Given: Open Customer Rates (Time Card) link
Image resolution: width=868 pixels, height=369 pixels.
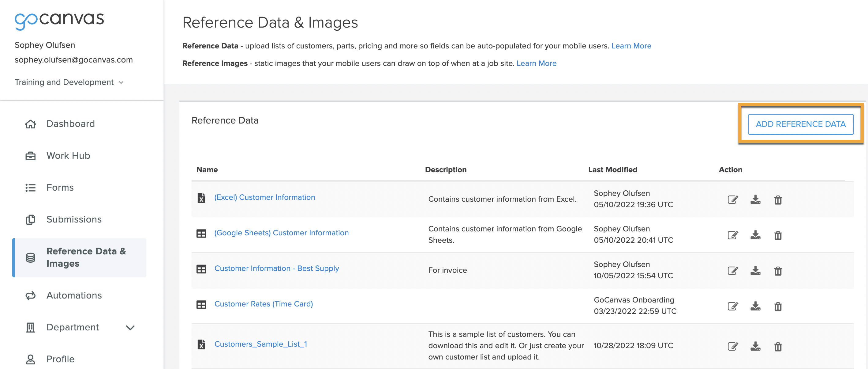Looking at the screenshot, I should pyautogui.click(x=264, y=304).
